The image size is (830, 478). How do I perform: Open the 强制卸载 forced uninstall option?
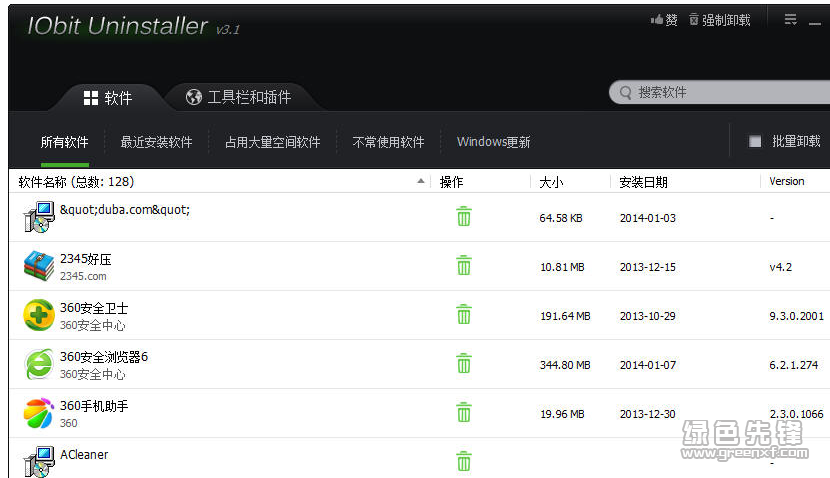719,20
